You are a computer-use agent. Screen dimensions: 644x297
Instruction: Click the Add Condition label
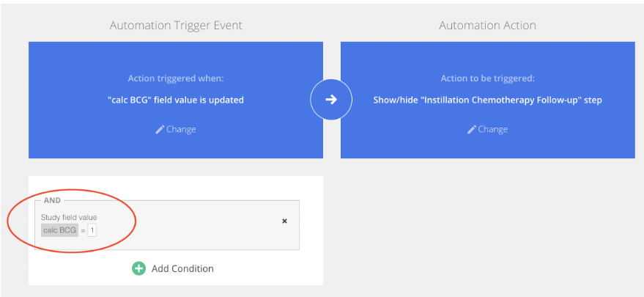[182, 269]
